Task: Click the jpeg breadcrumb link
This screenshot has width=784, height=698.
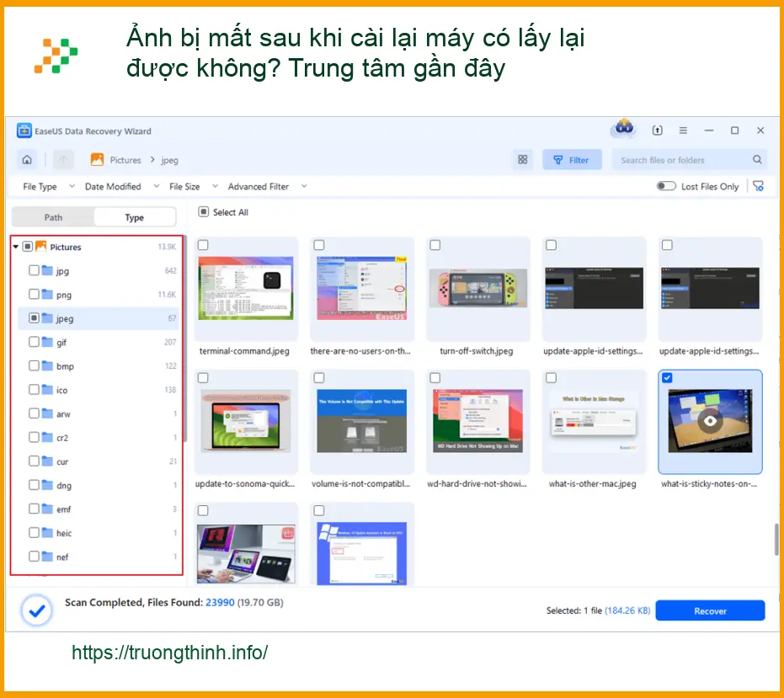Action: pos(169,160)
